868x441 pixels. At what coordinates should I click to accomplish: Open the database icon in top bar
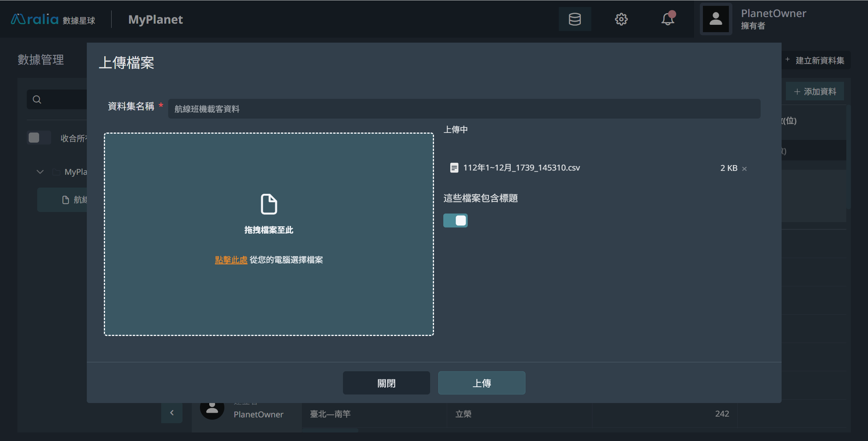pyautogui.click(x=575, y=19)
